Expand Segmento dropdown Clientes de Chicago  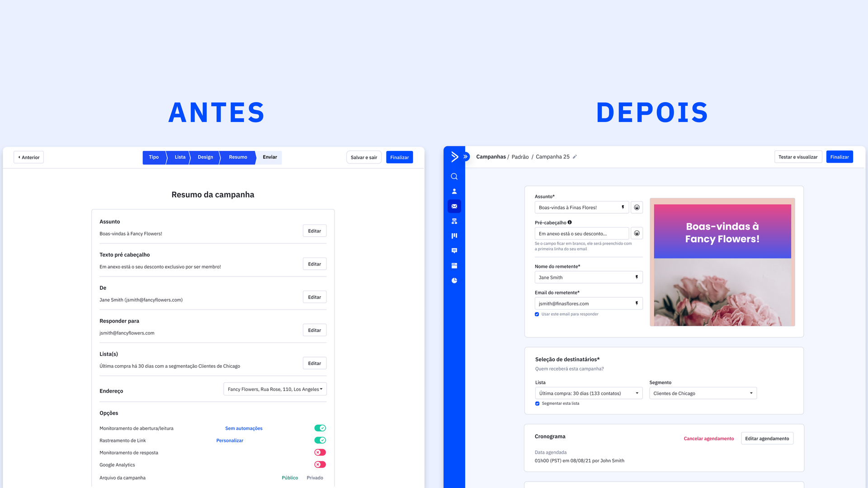tap(703, 393)
